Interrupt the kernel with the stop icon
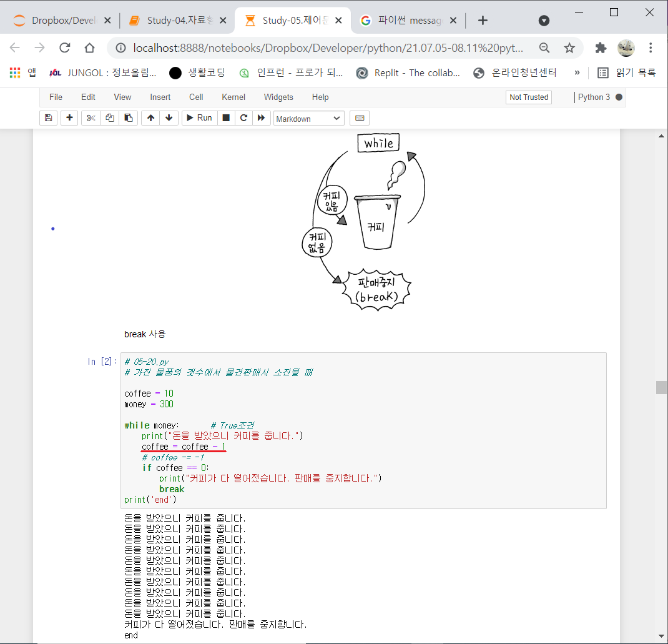Viewport: 668px width, 644px height. (x=226, y=118)
